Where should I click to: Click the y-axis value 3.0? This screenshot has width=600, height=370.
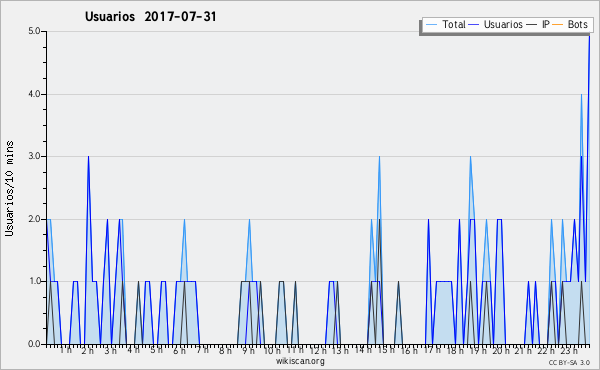tap(34, 156)
